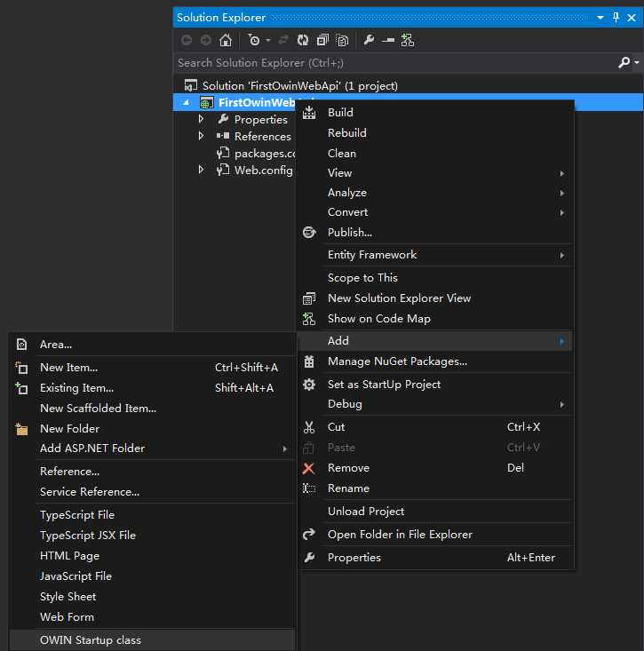The height and width of the screenshot is (651, 644).
Task: Click the Sync with Active Document icon
Action: coord(283,40)
